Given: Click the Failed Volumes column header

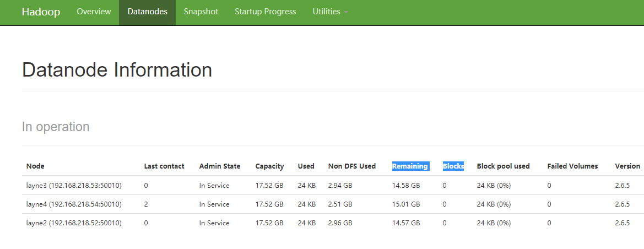Looking at the screenshot, I should pos(572,166).
